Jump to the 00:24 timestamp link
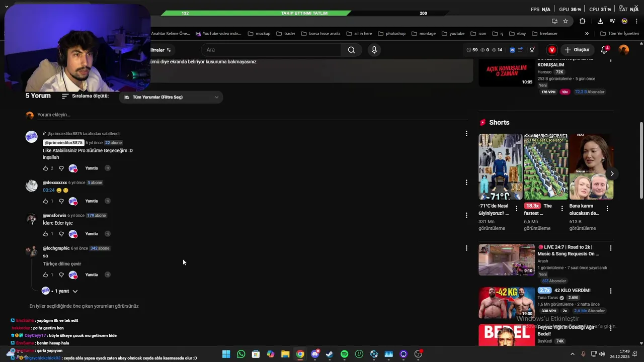 (x=48, y=191)
